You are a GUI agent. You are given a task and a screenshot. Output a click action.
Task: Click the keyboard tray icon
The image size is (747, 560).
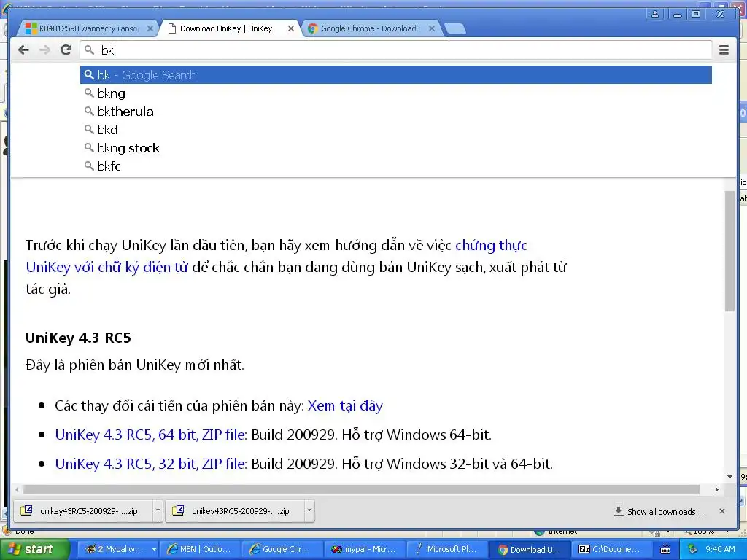click(665, 550)
